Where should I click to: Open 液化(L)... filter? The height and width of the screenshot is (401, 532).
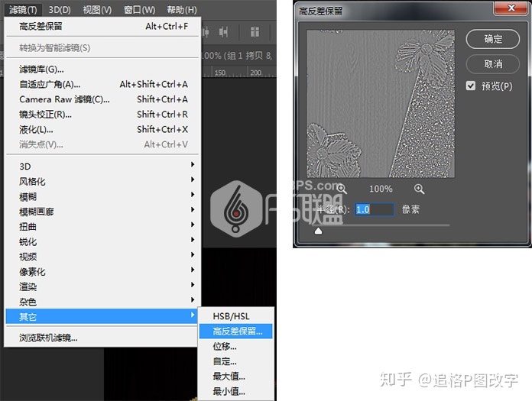coord(102,130)
